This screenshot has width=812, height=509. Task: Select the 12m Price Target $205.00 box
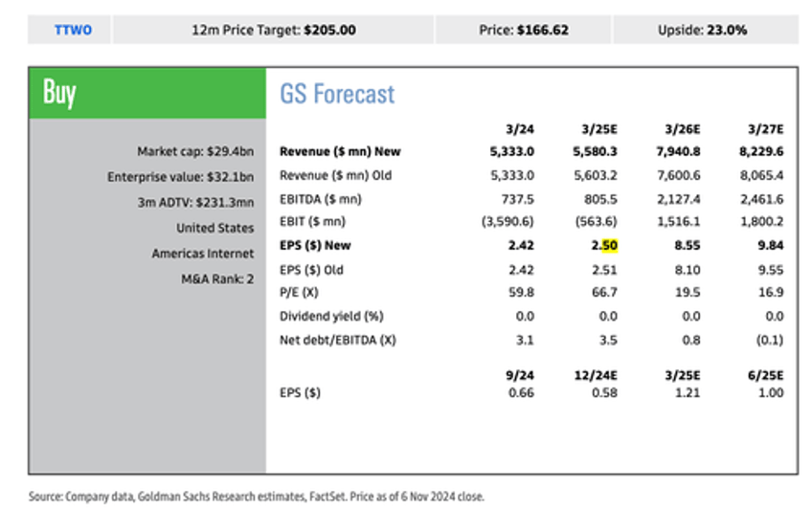click(273, 30)
